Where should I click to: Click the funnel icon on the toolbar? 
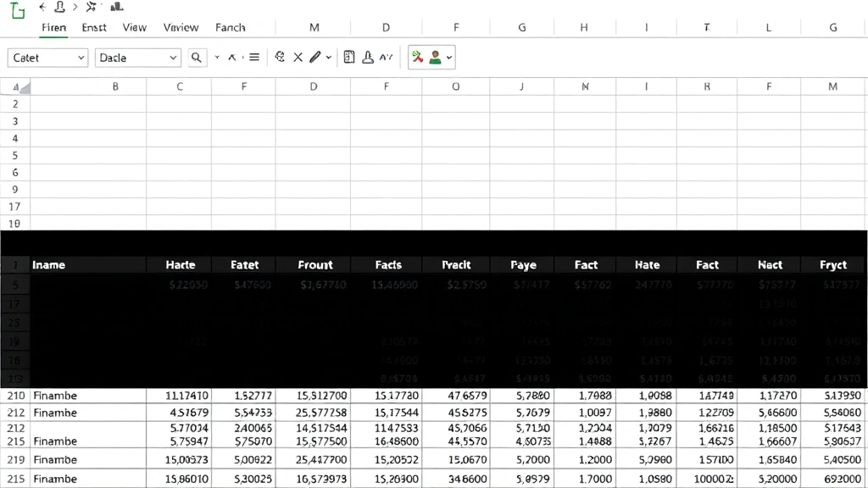tap(280, 58)
